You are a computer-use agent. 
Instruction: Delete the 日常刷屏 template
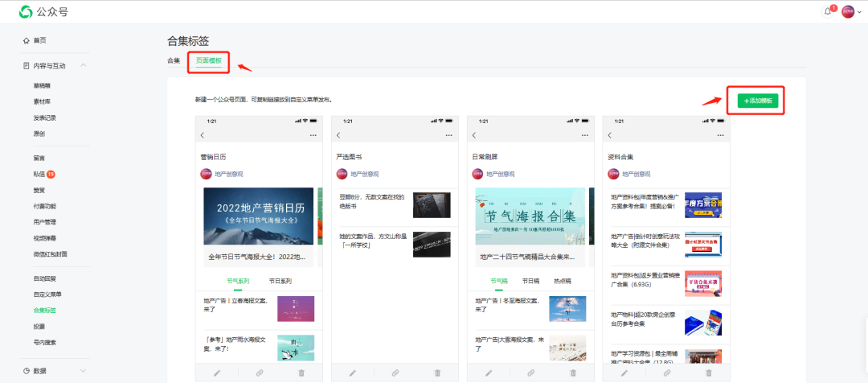pos(573,373)
